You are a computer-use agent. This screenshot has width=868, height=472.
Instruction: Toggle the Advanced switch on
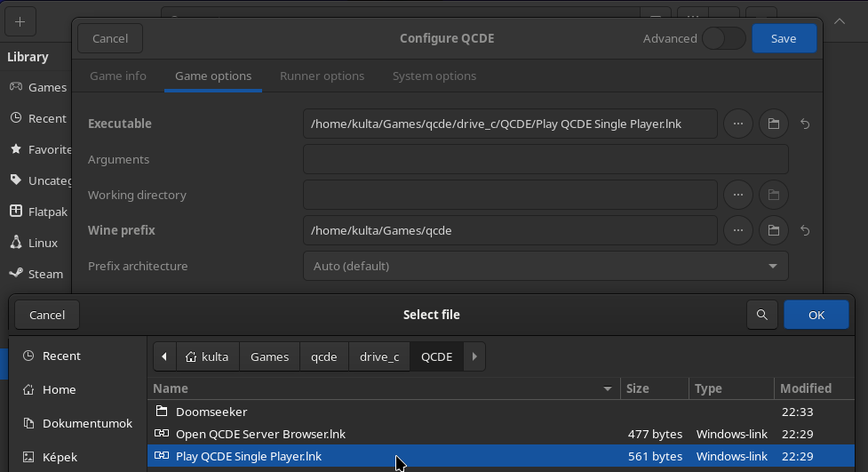coord(723,38)
